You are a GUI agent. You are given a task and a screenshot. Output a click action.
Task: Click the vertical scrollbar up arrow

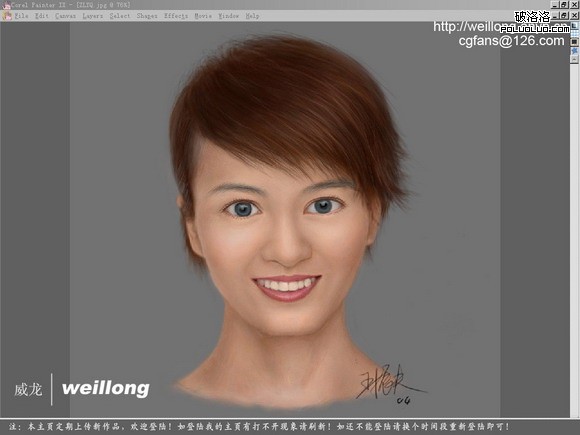click(x=574, y=59)
